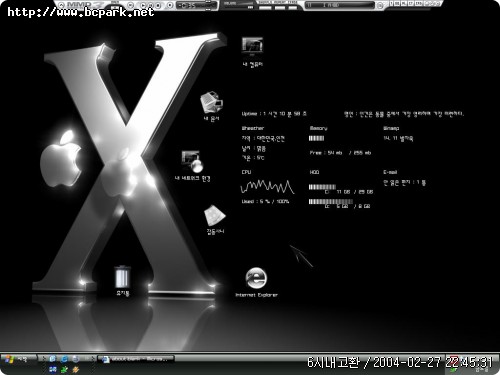
Task: Click the CPU usage graph widget
Action: click(x=267, y=187)
